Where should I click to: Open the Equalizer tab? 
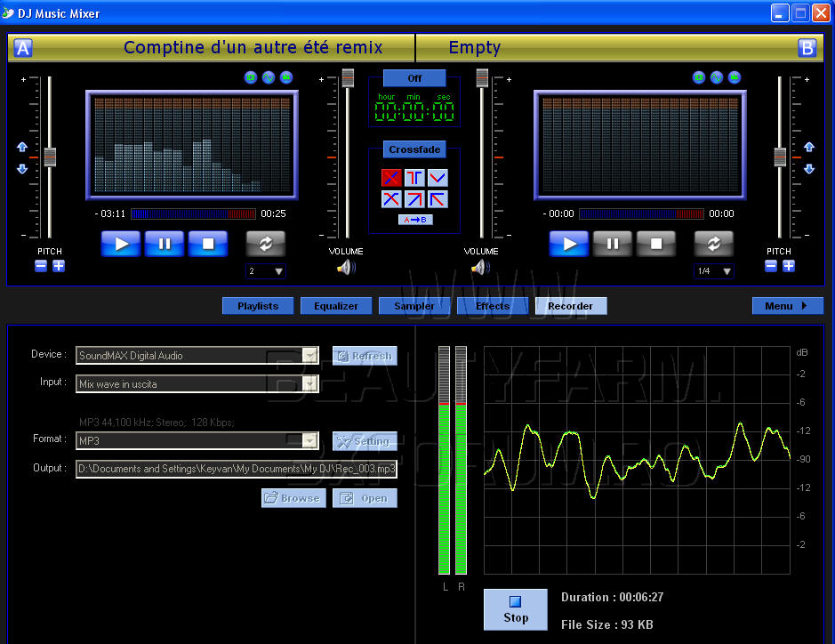click(x=336, y=306)
